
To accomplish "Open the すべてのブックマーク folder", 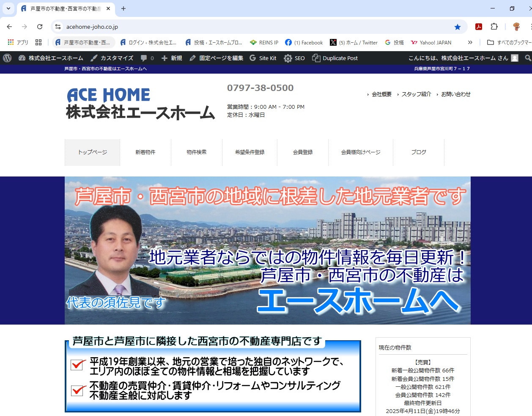I will pos(509,42).
